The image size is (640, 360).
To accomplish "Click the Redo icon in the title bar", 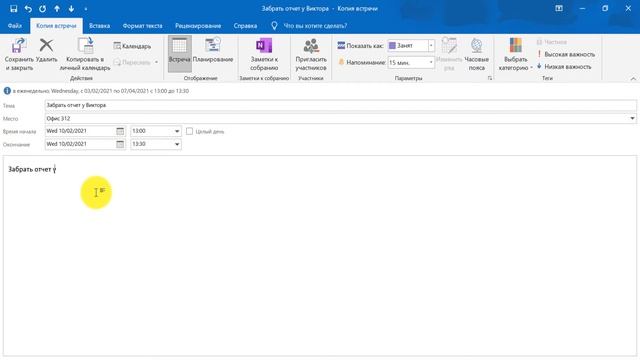I will pyautogui.click(x=42, y=9).
